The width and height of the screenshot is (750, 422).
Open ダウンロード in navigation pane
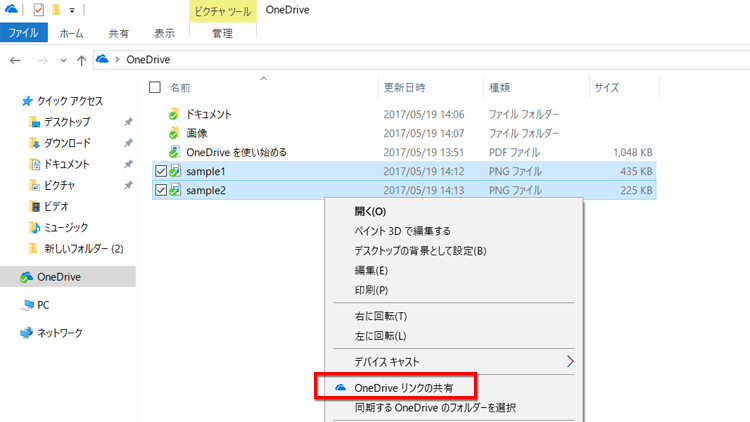pyautogui.click(x=67, y=143)
